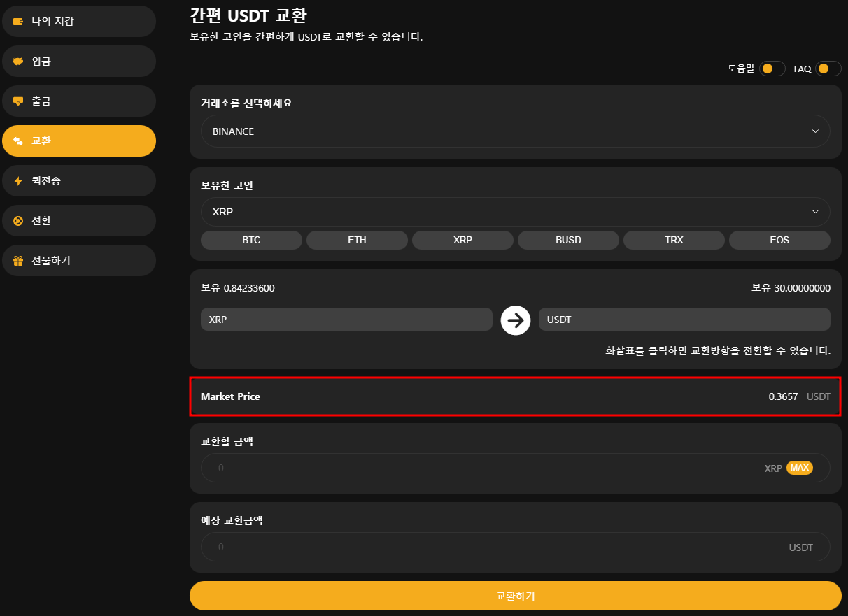
Task: Click the piggy bank icon beside 입금
Action: [18, 62]
